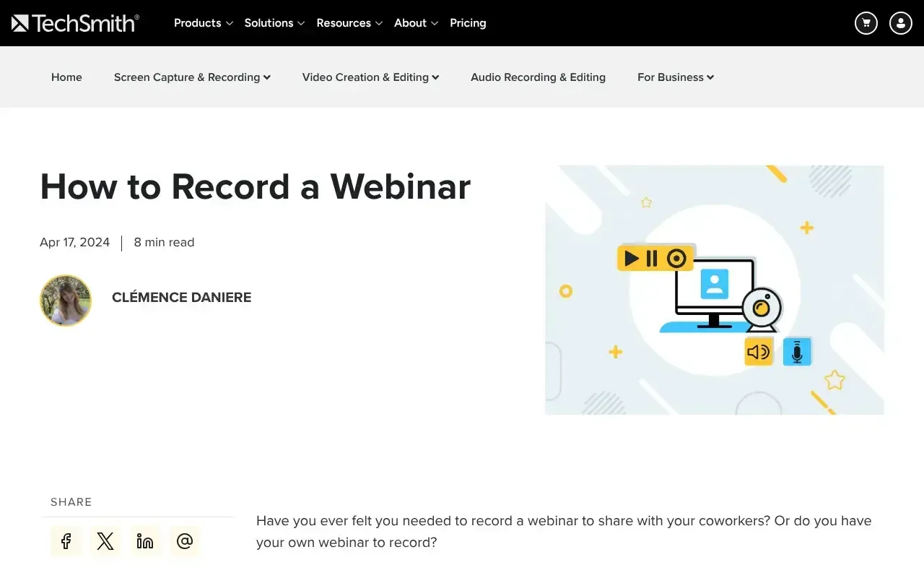The width and height of the screenshot is (924, 578).
Task: Expand the For Business submenu
Action: coord(675,77)
